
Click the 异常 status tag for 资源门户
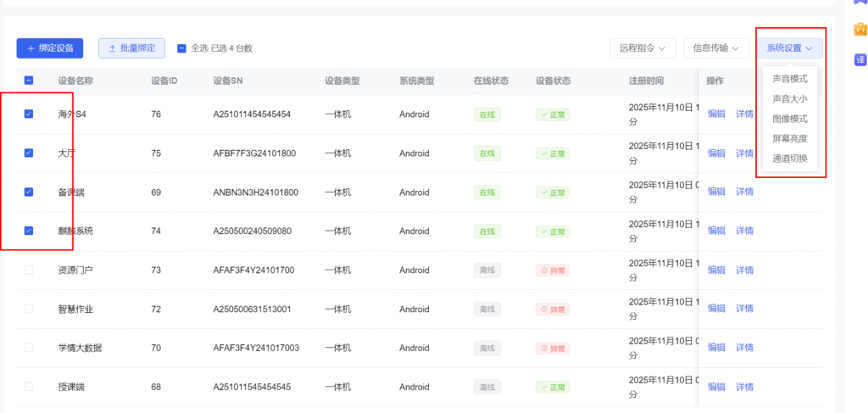553,270
